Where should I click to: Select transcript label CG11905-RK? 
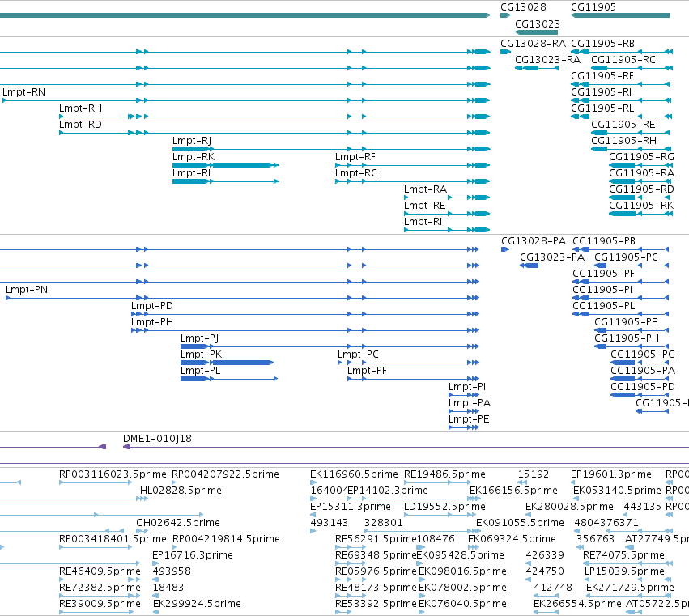[641, 205]
